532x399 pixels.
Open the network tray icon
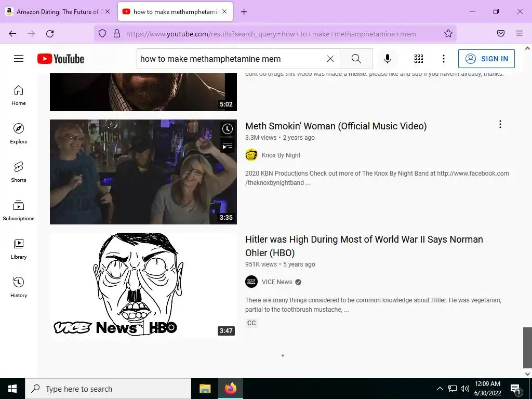pos(453,389)
